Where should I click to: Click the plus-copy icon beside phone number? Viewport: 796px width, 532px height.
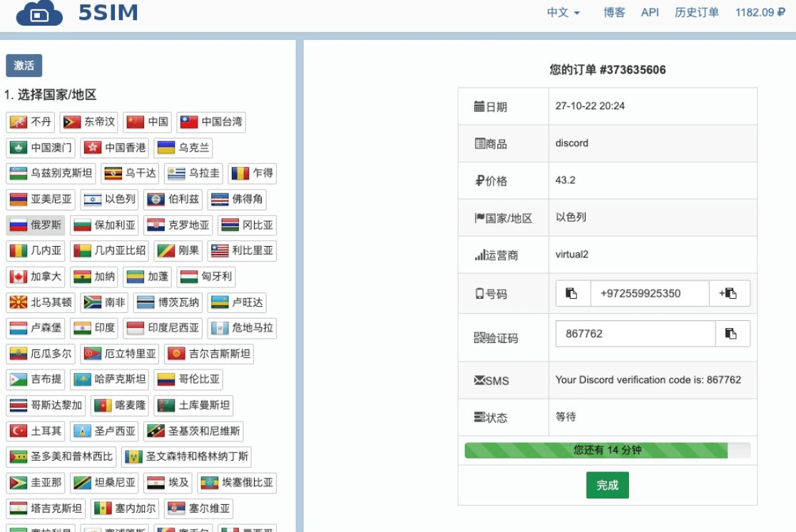(x=729, y=293)
